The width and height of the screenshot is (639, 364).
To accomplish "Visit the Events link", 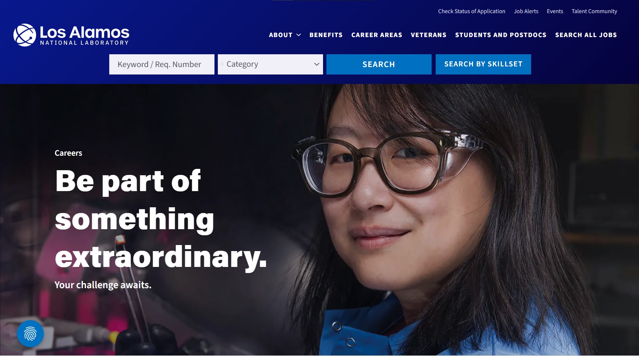I will pyautogui.click(x=555, y=11).
